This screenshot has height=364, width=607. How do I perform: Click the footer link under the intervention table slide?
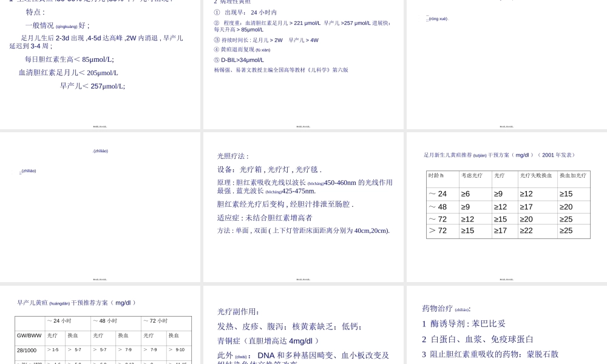(x=506, y=280)
